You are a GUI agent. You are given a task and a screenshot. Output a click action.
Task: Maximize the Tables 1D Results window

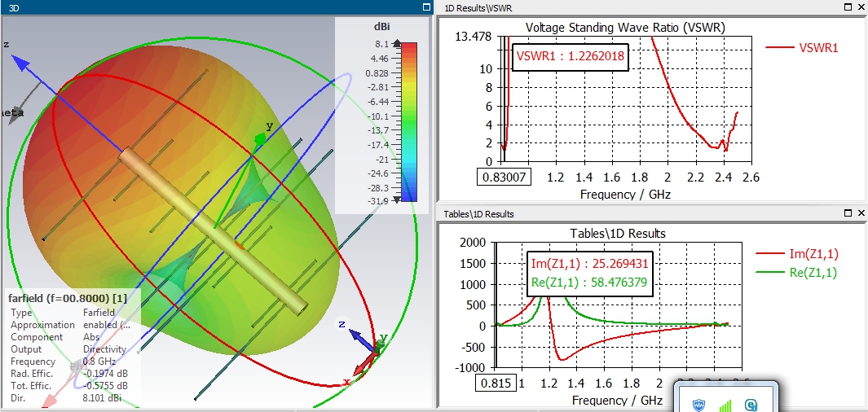(848, 213)
